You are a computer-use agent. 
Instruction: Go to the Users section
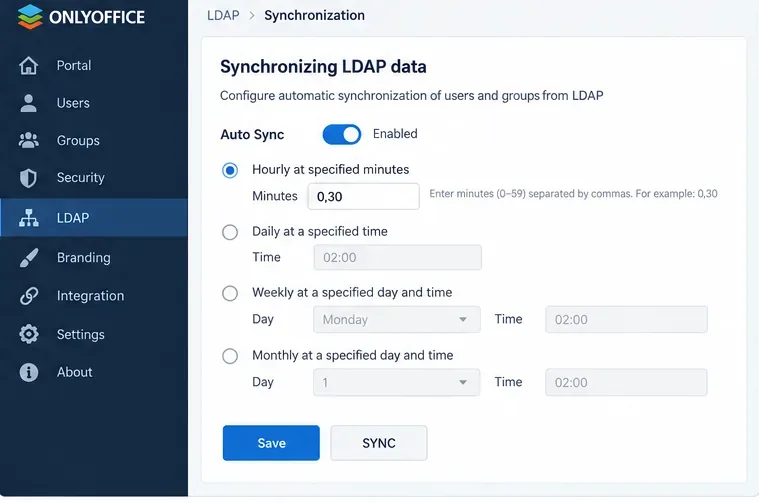point(73,103)
